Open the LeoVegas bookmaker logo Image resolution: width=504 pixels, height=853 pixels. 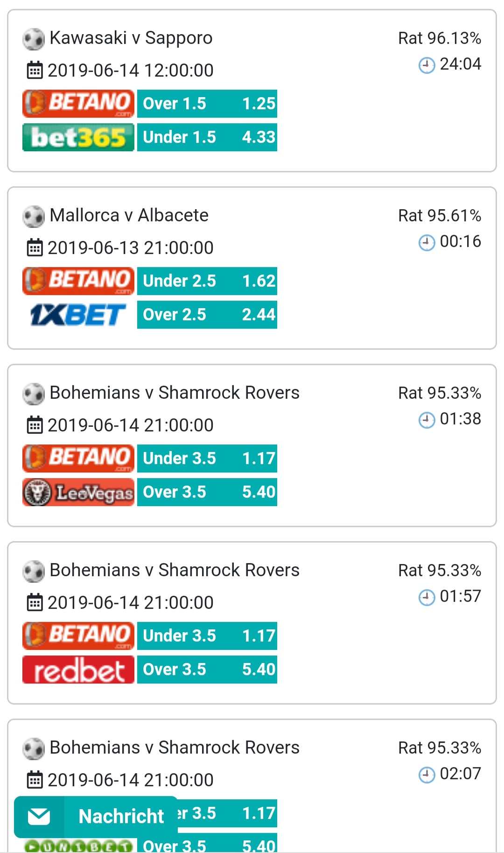[78, 492]
